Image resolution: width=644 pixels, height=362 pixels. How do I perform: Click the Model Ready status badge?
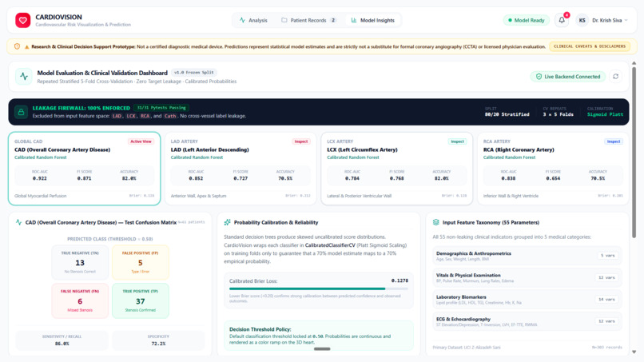526,20
